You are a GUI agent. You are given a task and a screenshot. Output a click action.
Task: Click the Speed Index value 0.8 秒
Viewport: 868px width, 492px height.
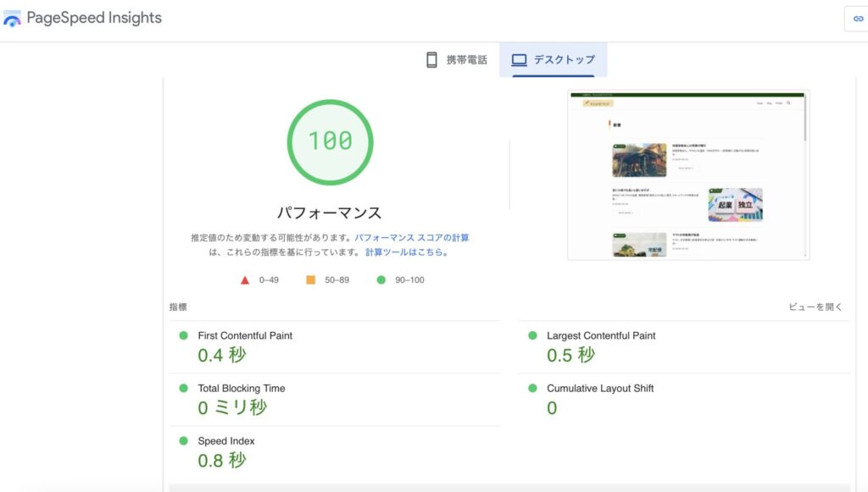pyautogui.click(x=222, y=460)
